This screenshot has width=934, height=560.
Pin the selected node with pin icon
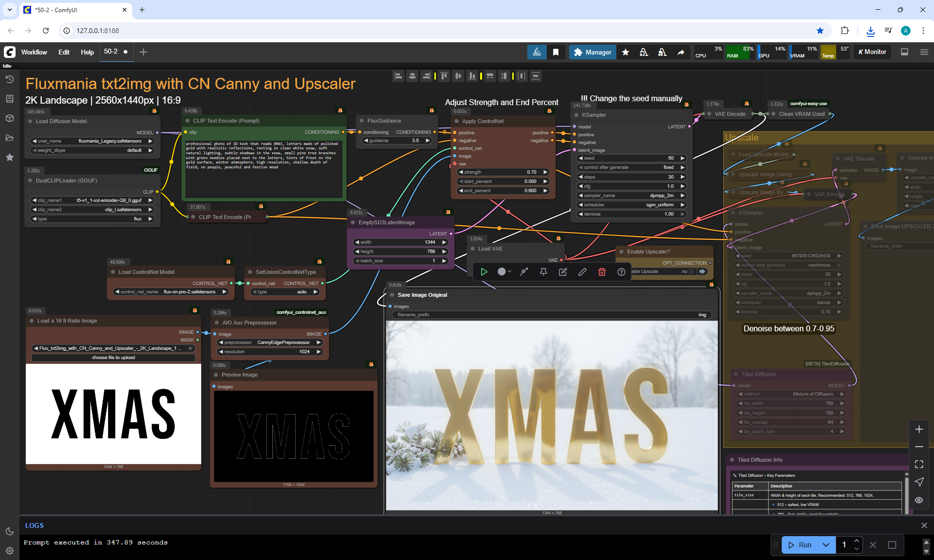[x=543, y=272]
